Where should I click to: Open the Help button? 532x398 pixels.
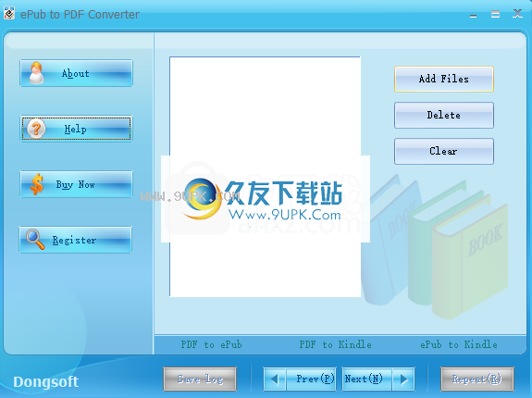76,129
